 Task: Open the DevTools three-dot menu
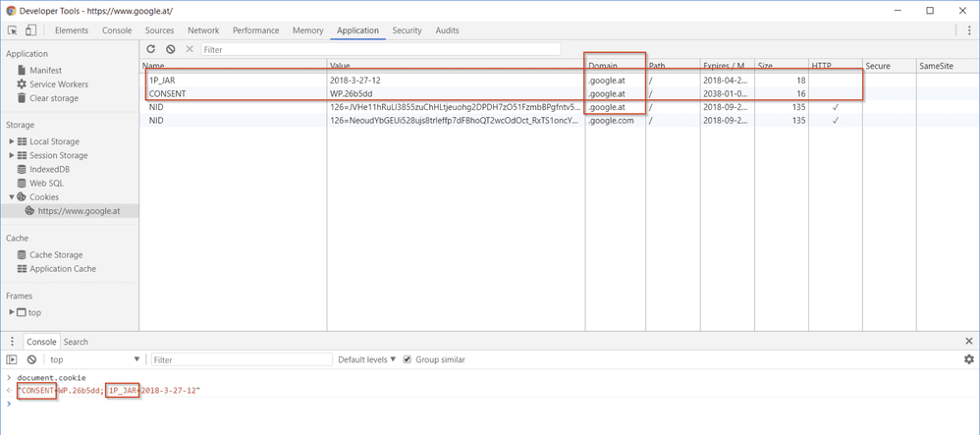(x=968, y=30)
